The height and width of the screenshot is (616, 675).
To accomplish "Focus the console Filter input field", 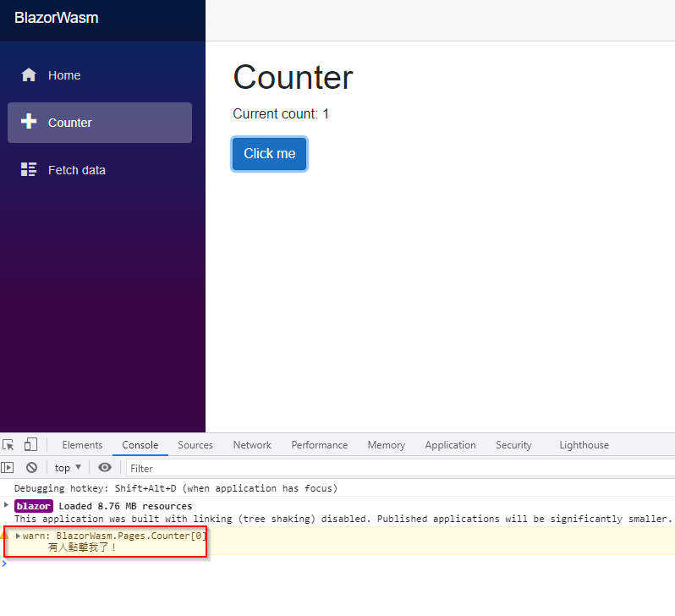I will [x=400, y=468].
